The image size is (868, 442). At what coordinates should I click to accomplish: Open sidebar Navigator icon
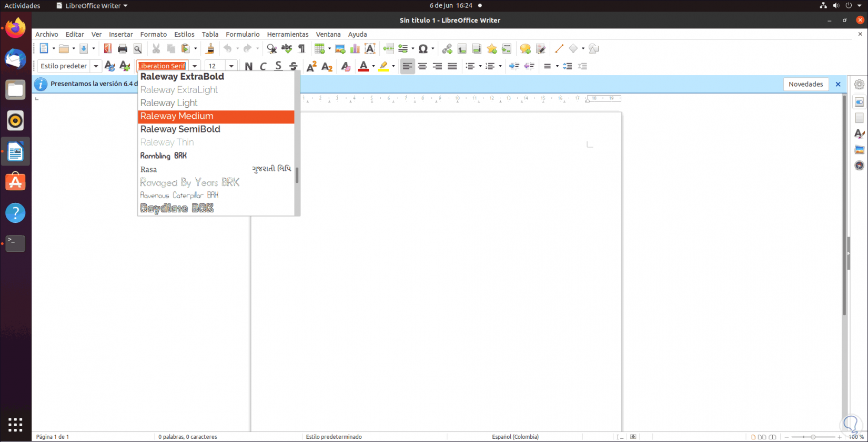[860, 166]
